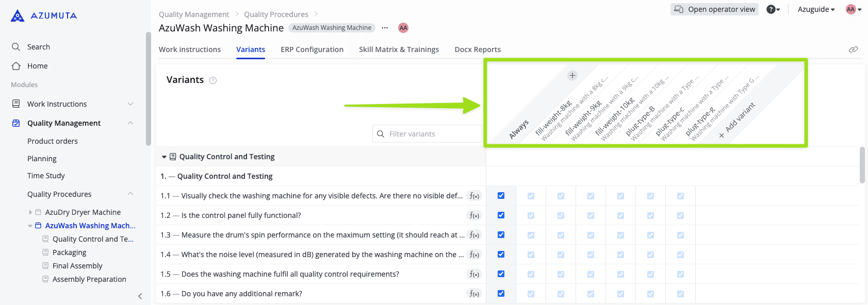Image resolution: width=868 pixels, height=305 pixels.
Task: Uncheck the Always checkbox for step 1.4
Action: tap(501, 255)
